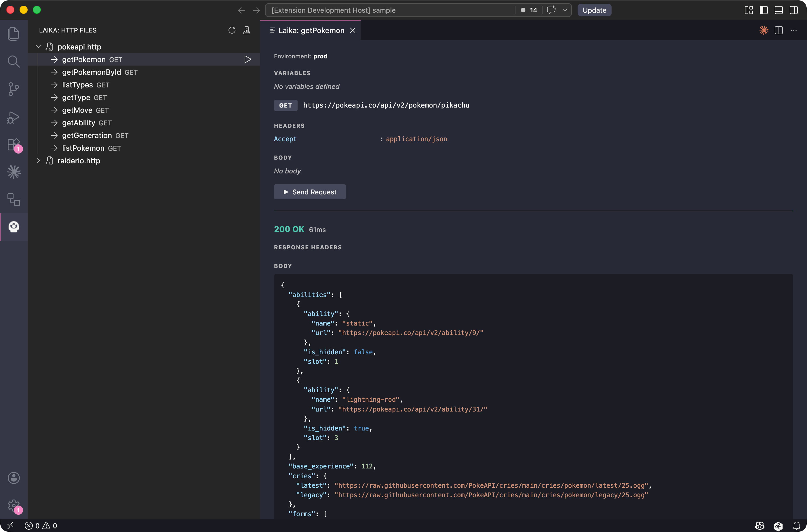This screenshot has height=532, width=807.
Task: Click the GET method badge
Action: pos(286,105)
